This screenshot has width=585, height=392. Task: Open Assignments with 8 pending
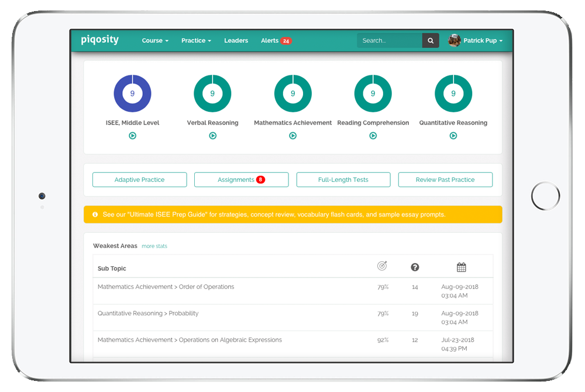point(241,180)
